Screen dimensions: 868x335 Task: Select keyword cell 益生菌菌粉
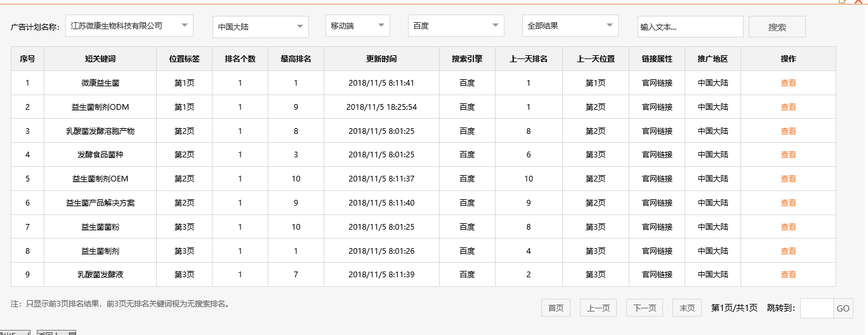pyautogui.click(x=100, y=227)
